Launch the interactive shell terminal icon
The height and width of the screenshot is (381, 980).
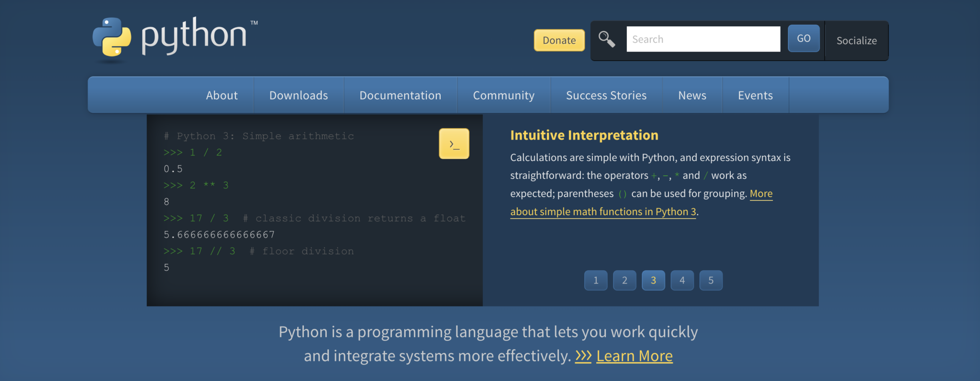pos(454,143)
